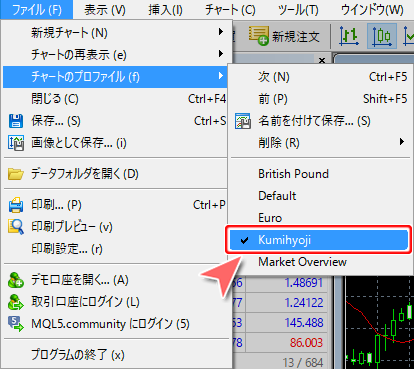Open the ファイル (F) menu
This screenshot has height=369, width=414.
(x=36, y=9)
